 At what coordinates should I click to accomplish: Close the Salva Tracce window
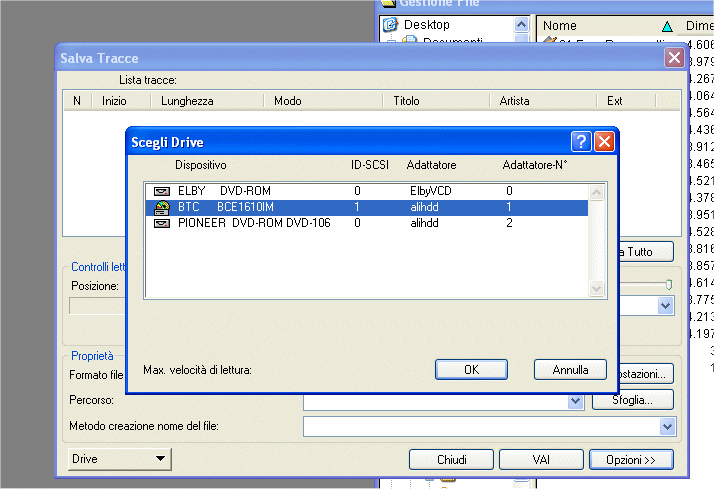(674, 59)
